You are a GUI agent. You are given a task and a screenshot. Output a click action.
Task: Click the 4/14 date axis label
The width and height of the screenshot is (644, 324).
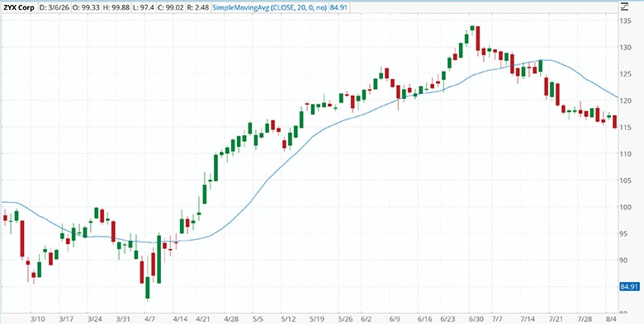tap(179, 319)
